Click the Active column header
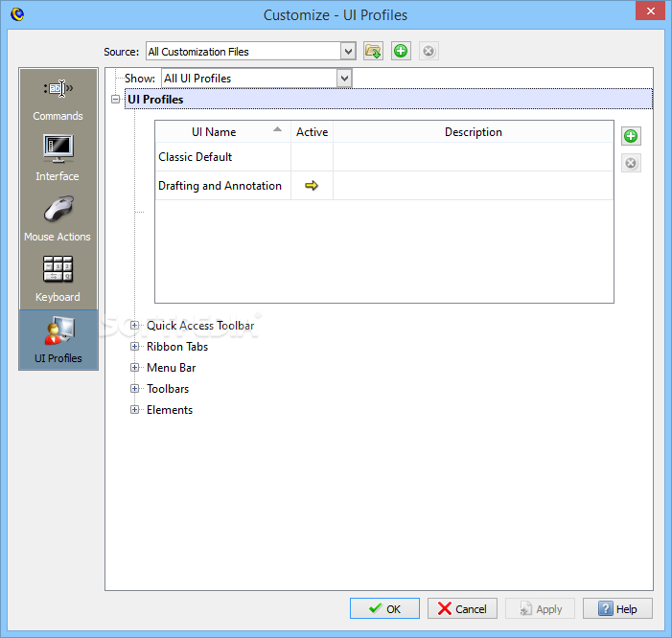 312,132
